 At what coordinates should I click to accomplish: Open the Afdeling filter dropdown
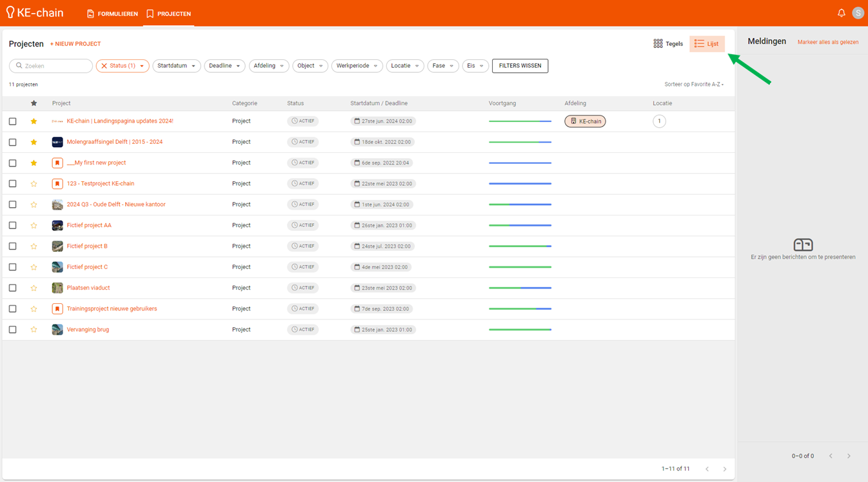coord(268,66)
